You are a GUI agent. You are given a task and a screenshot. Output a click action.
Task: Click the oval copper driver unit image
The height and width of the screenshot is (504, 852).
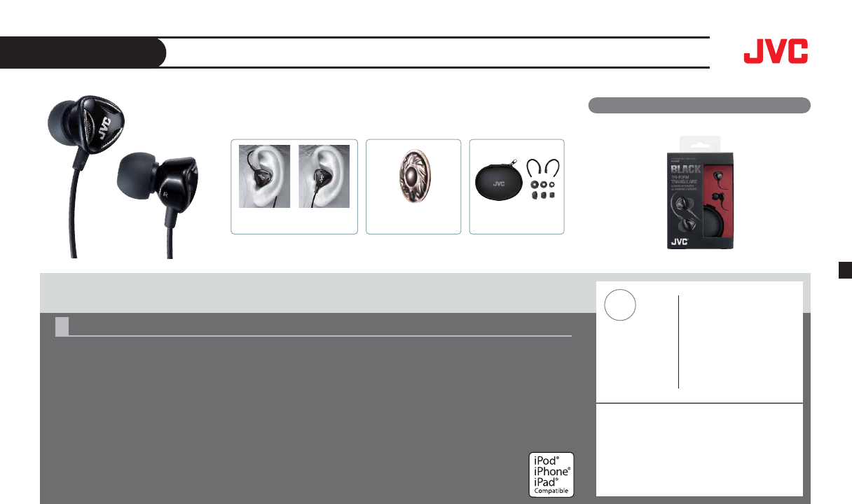tap(413, 177)
